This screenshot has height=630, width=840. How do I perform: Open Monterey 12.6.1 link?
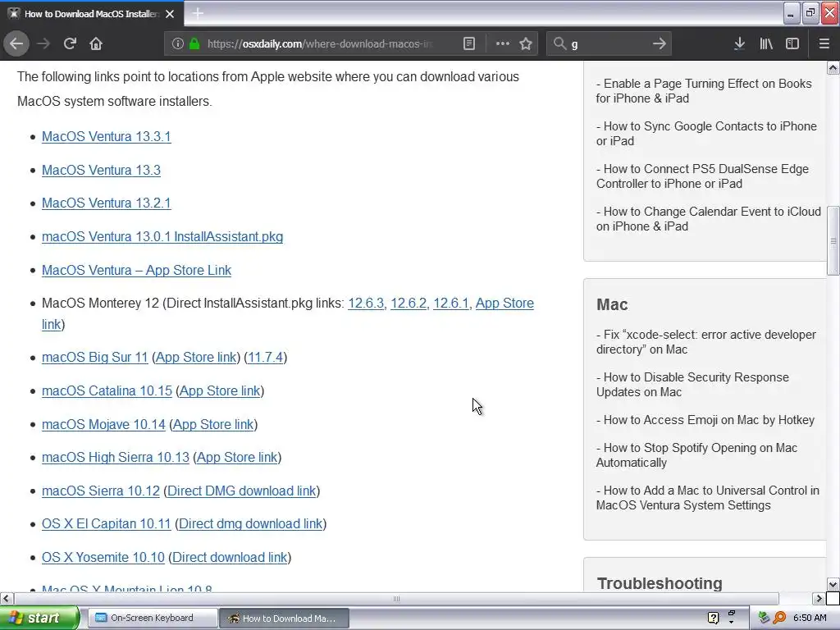[450, 304]
